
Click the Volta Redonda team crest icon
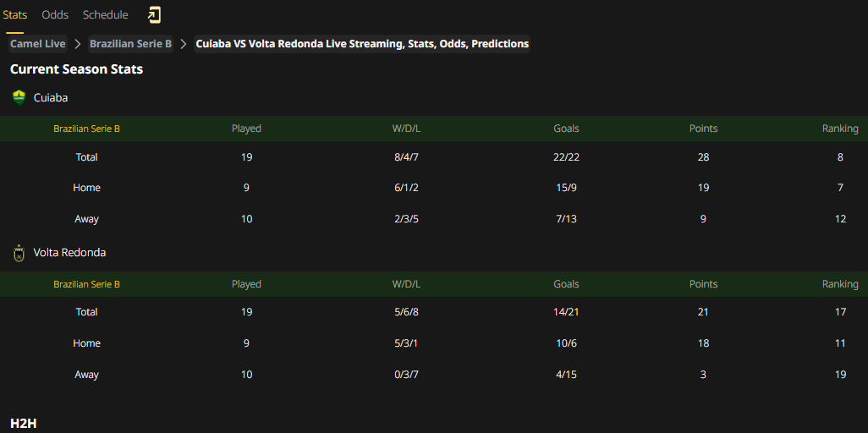19,253
